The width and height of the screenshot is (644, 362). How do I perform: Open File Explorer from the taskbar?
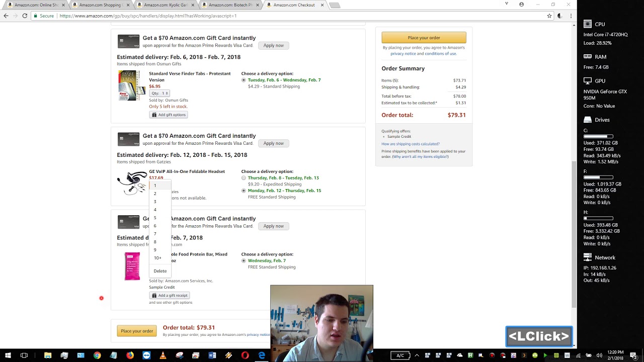coord(48,355)
